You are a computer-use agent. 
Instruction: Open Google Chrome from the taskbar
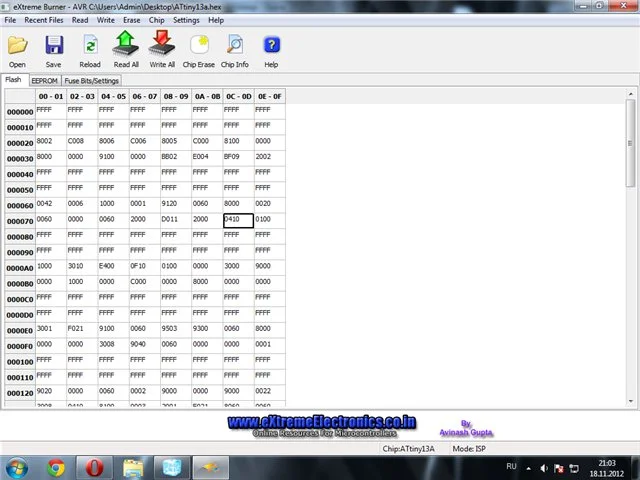pos(56,468)
